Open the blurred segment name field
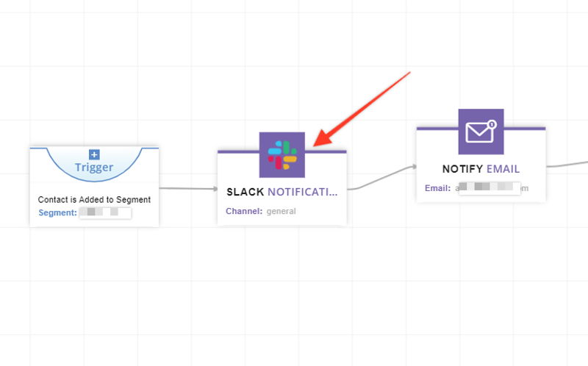 point(105,212)
